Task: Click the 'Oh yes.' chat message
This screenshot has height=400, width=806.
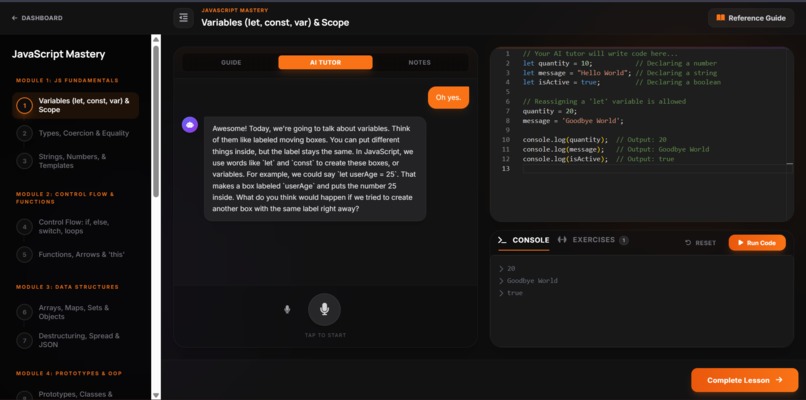Action: [x=448, y=97]
